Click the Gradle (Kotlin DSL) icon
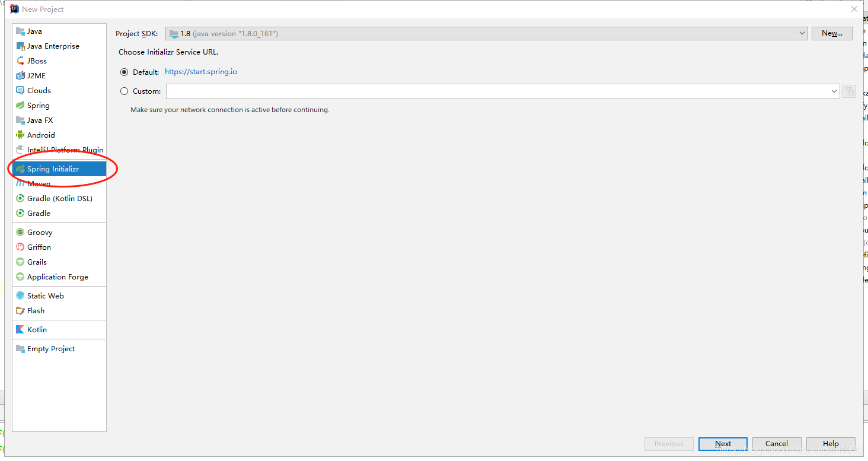The height and width of the screenshot is (461, 868). (x=20, y=199)
